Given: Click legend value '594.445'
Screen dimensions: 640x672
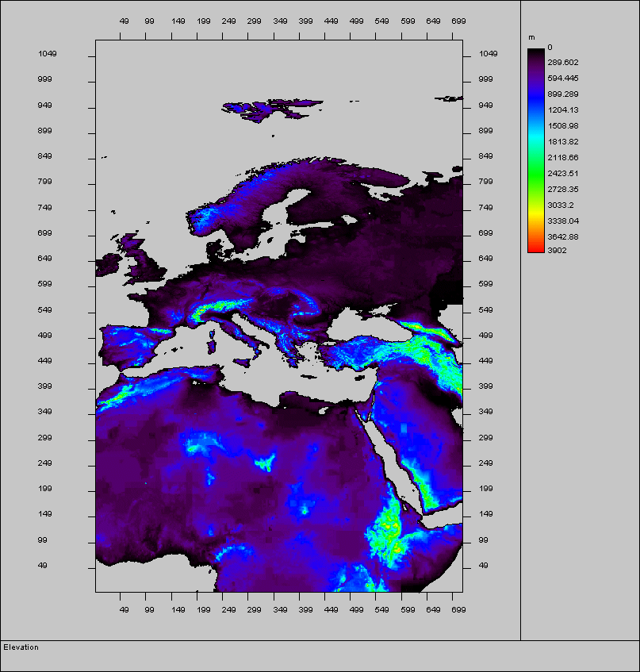Looking at the screenshot, I should point(563,79).
